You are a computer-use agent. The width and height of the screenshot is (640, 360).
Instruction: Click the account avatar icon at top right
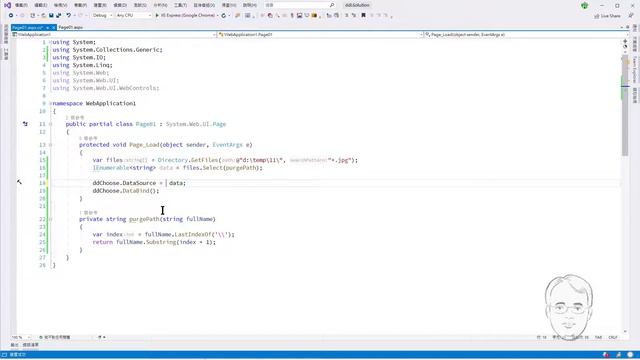[x=584, y=5]
